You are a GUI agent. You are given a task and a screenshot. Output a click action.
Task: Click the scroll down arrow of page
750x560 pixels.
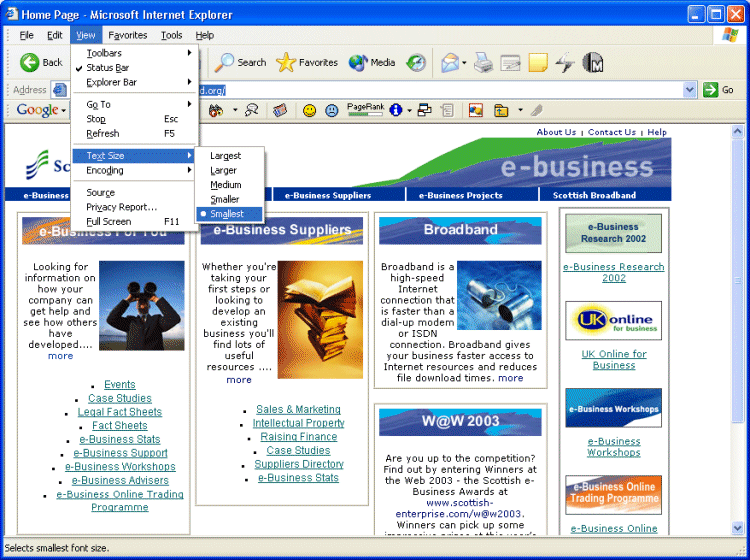click(737, 527)
